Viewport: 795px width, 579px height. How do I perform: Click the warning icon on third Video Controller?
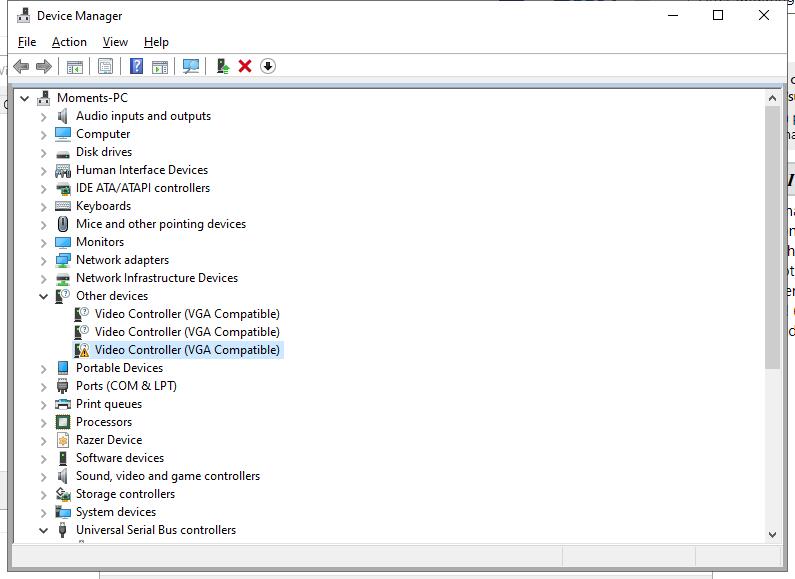[82, 350]
